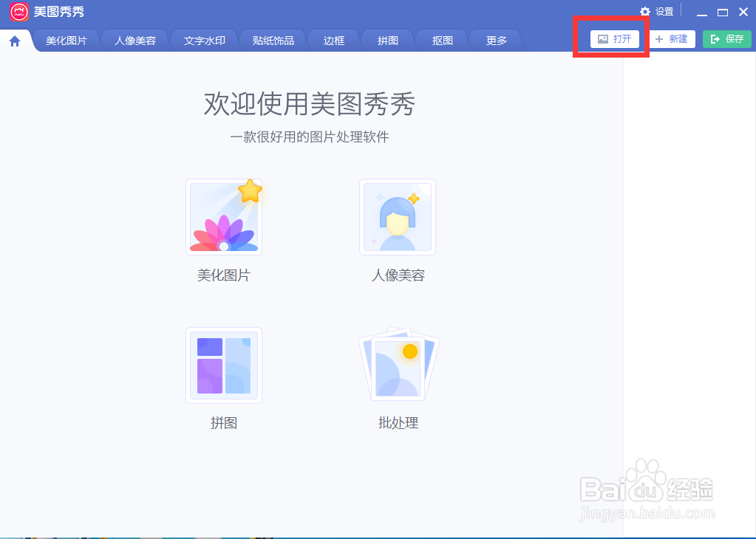
Task: Click the 新建 new button
Action: pos(672,38)
